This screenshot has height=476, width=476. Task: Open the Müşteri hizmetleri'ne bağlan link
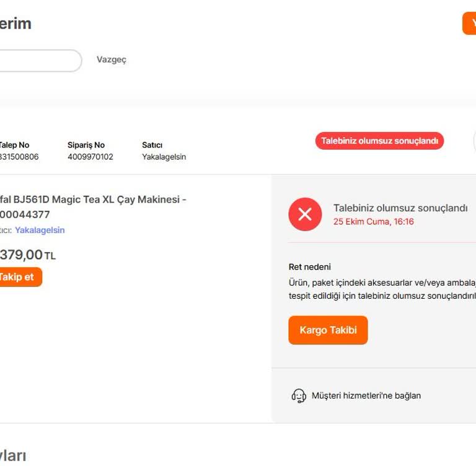point(366,395)
